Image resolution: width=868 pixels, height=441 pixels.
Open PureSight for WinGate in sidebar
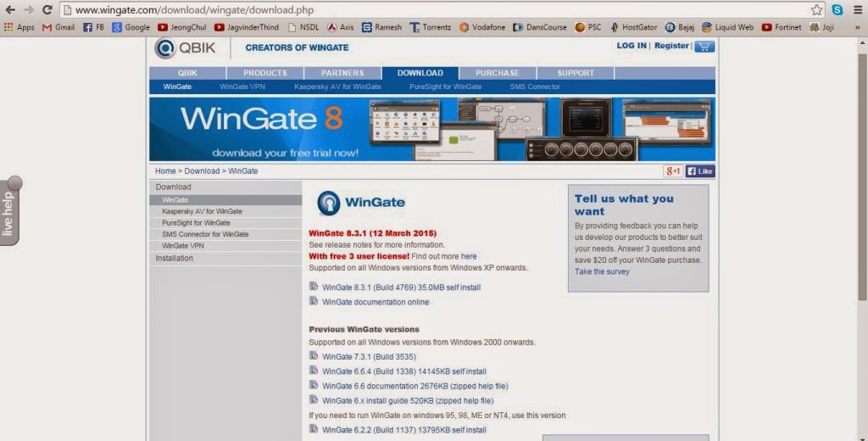225,223
